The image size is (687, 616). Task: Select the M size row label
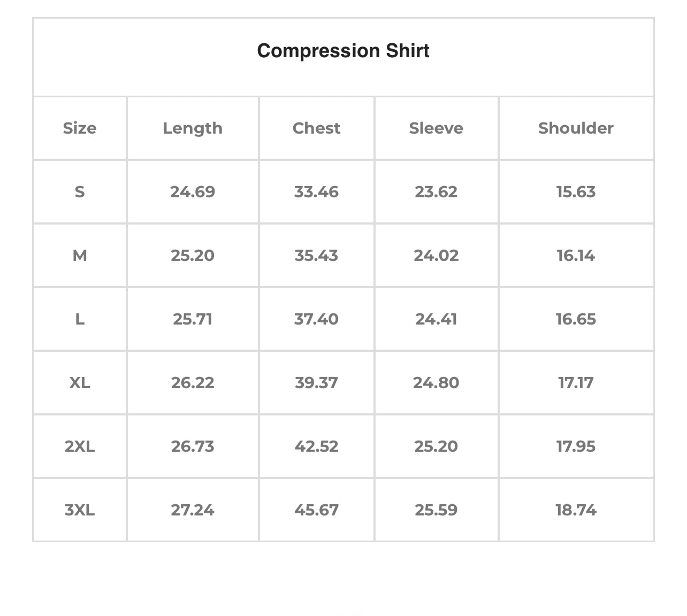[80, 256]
